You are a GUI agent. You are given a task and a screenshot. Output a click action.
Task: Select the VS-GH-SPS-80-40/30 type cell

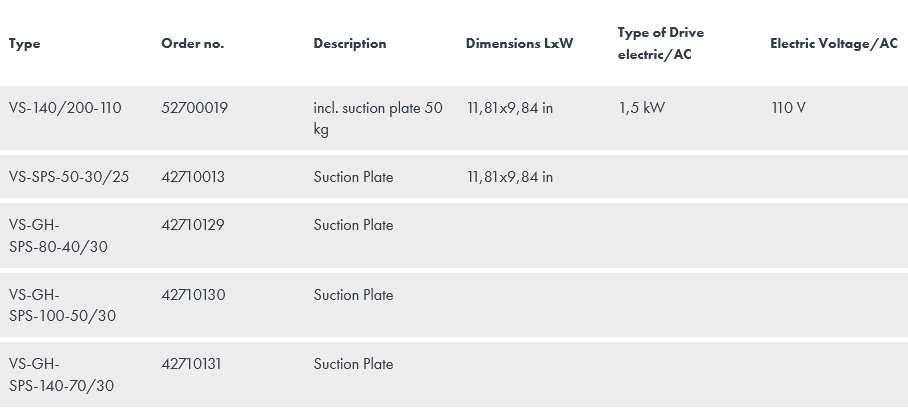pyautogui.click(x=58, y=236)
